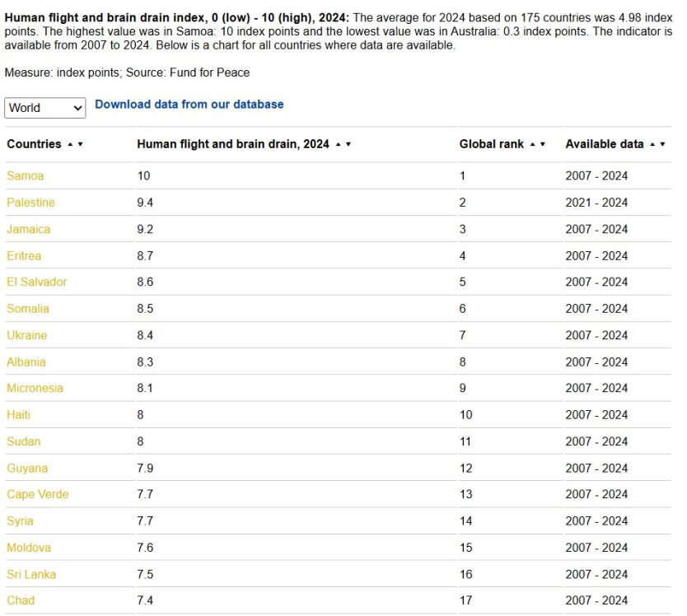Screen dimensions: 687x616
Task: Sort Available data descending arrow
Action: 663,144
